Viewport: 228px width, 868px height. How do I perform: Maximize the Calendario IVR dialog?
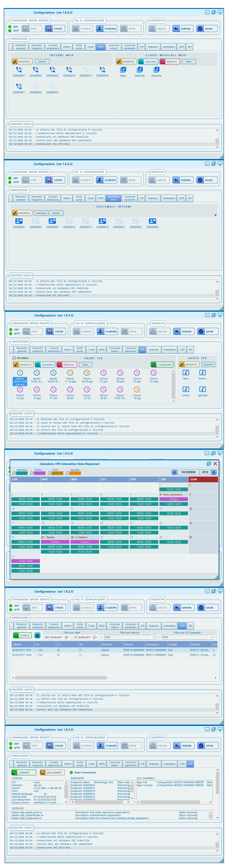209,464
